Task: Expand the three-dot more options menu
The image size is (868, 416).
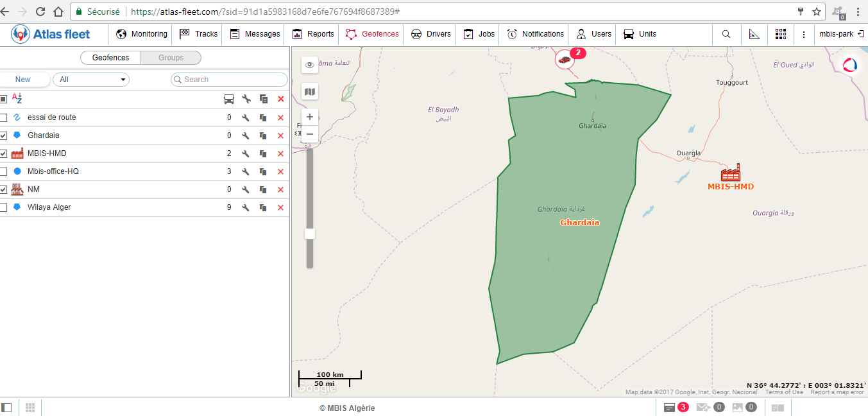Action: point(804,34)
